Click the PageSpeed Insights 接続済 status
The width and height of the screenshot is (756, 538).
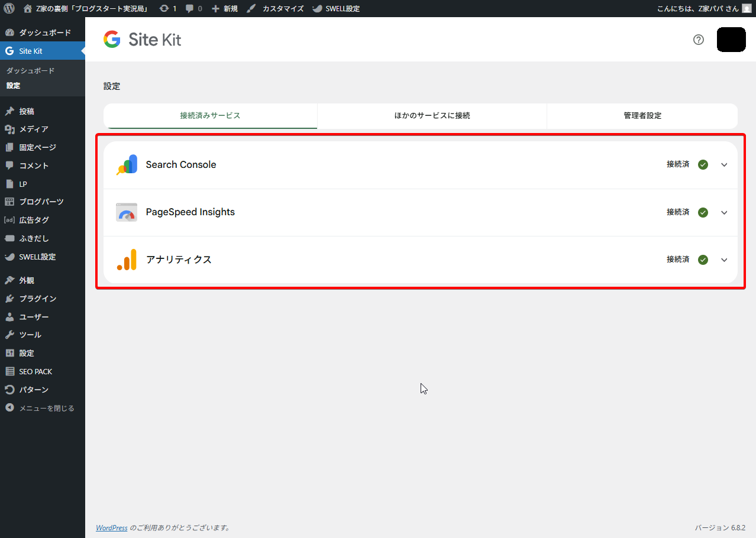tap(678, 212)
